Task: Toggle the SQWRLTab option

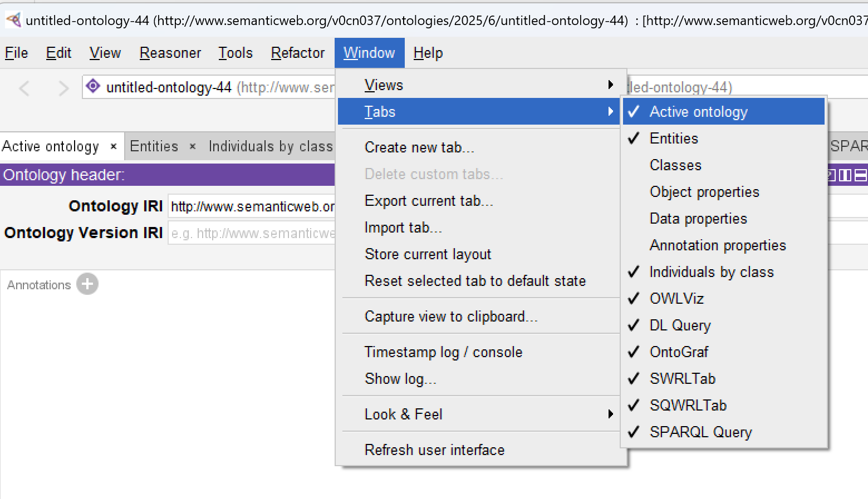Action: pyautogui.click(x=724, y=405)
